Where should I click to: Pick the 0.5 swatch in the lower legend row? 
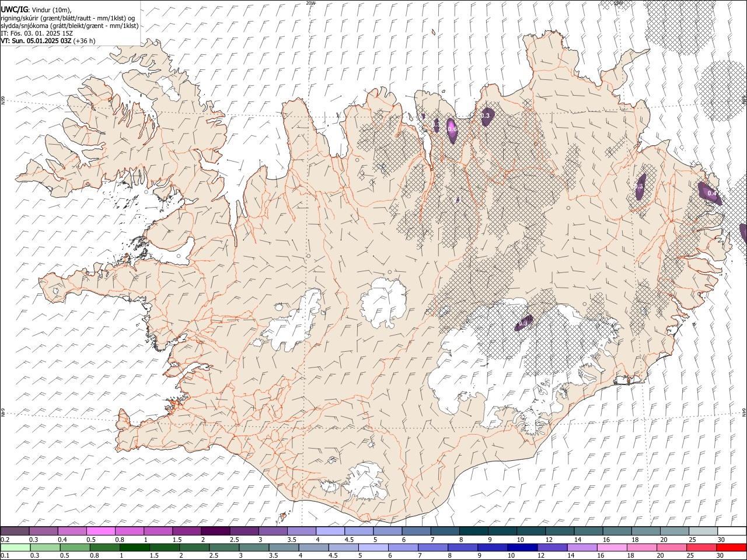tap(75, 547)
